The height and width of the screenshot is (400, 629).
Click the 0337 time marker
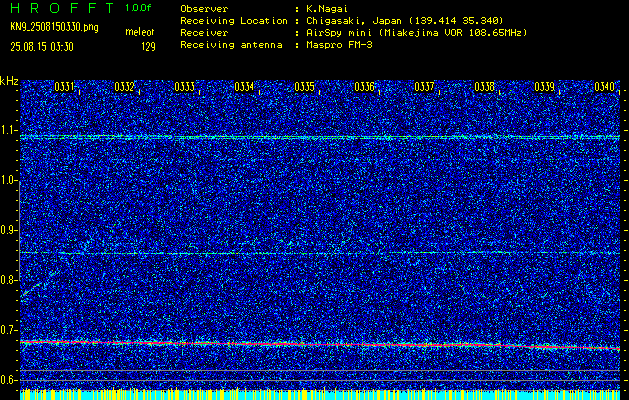(x=424, y=87)
